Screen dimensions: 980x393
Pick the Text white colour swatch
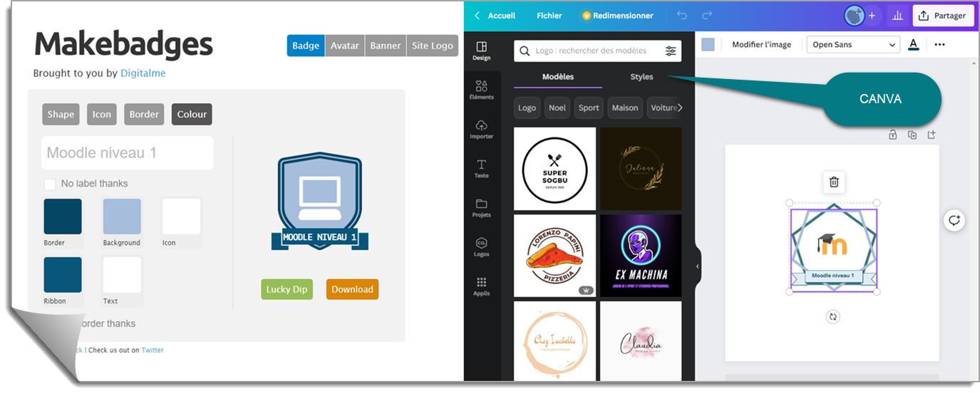coord(122,275)
